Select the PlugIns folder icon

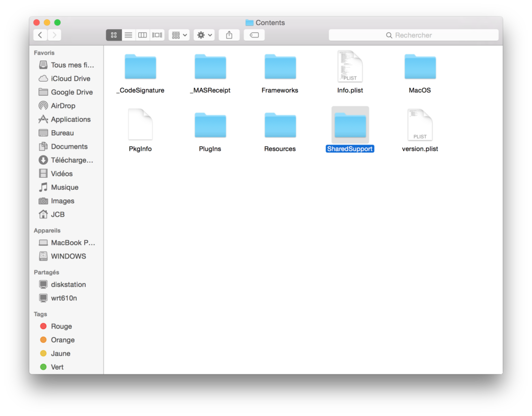pyautogui.click(x=210, y=125)
